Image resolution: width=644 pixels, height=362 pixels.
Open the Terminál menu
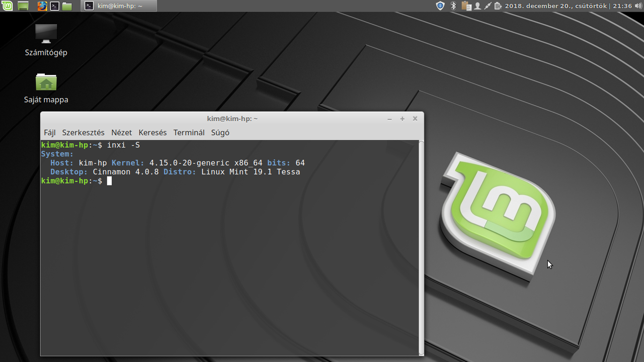[189, 133]
